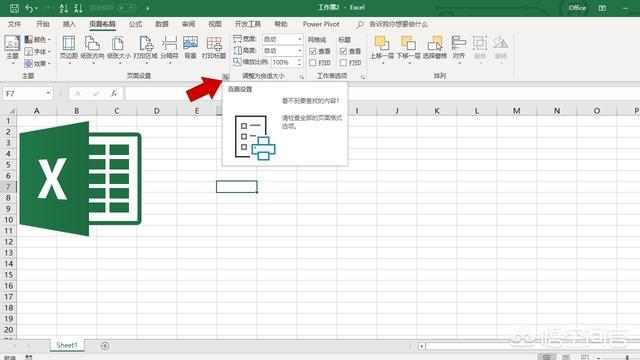640x360 pixels.
Task: Toggle Headings Print (打印) checkbox
Action: [343, 63]
